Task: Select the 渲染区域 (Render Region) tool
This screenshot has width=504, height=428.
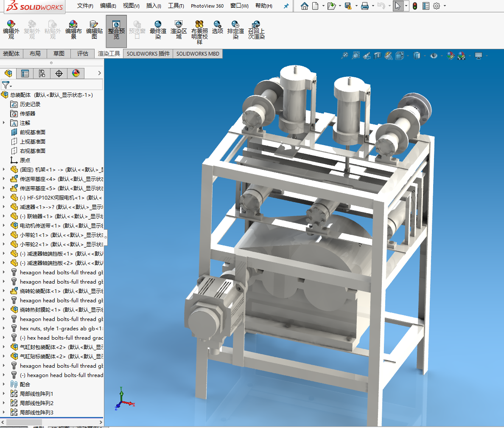Action: 179,30
